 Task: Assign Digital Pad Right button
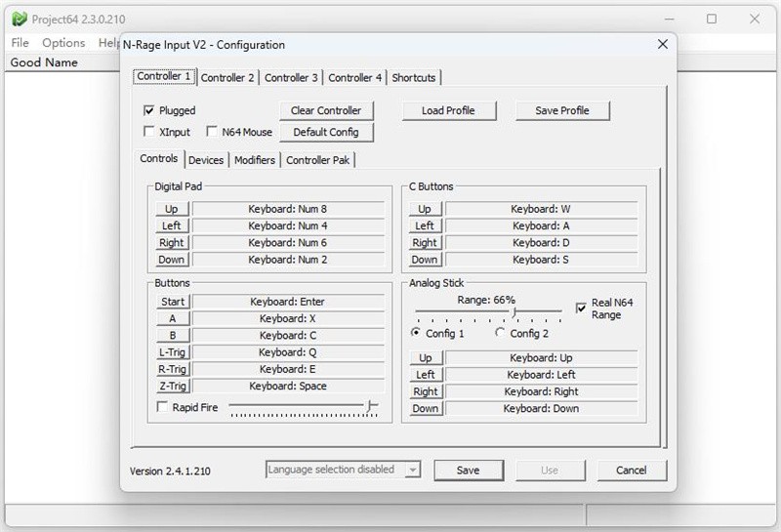coord(172,243)
